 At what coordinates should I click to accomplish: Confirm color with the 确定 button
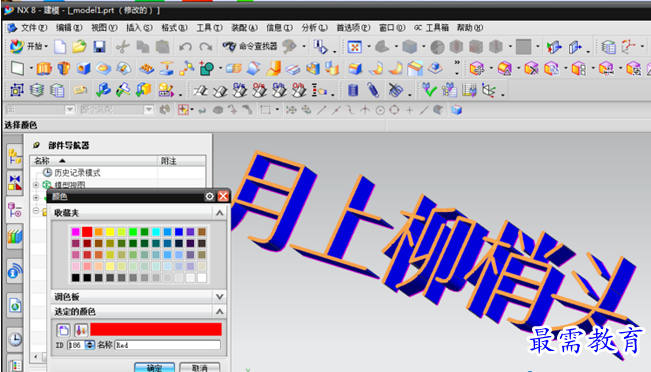pyautogui.click(x=154, y=367)
